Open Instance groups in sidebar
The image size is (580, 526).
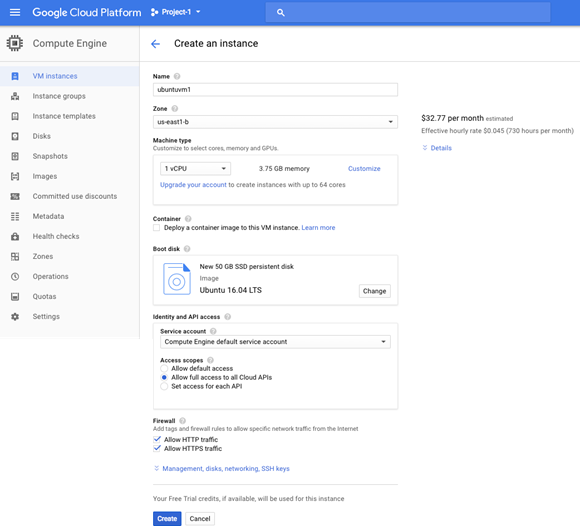coord(70,96)
